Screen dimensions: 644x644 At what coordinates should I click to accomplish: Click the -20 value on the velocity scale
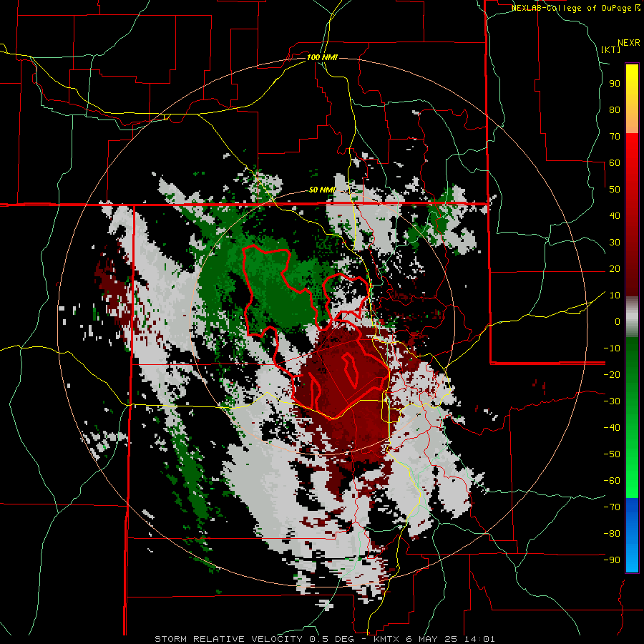(612, 374)
